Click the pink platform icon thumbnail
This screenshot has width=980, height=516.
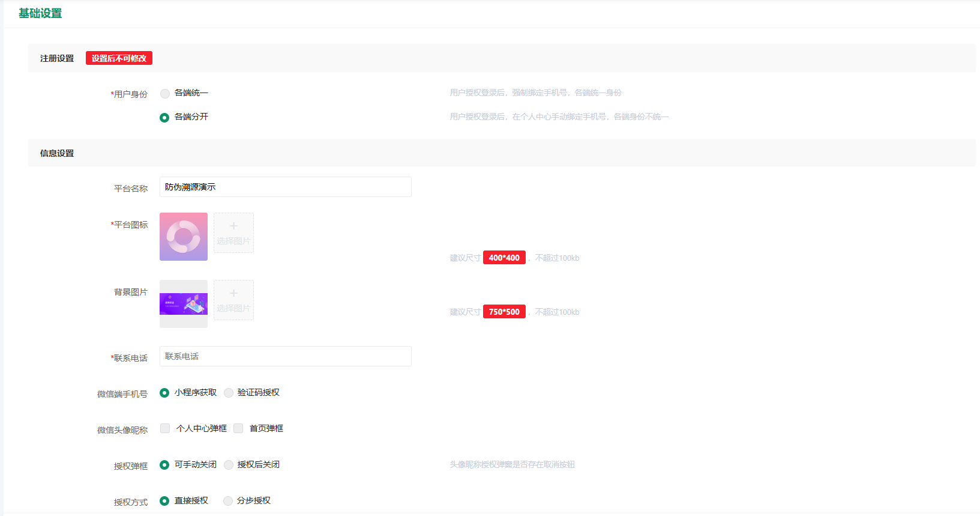[x=184, y=237]
